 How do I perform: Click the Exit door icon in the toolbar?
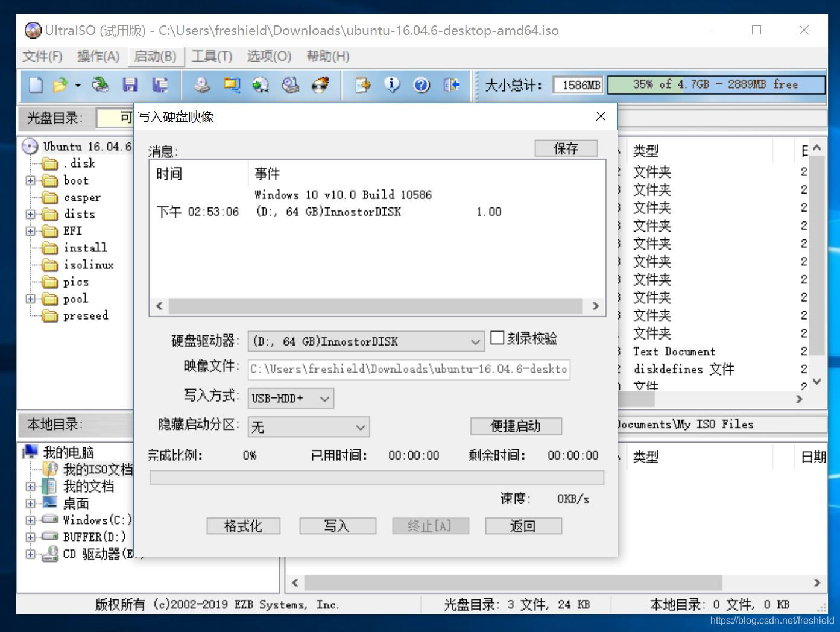click(451, 85)
